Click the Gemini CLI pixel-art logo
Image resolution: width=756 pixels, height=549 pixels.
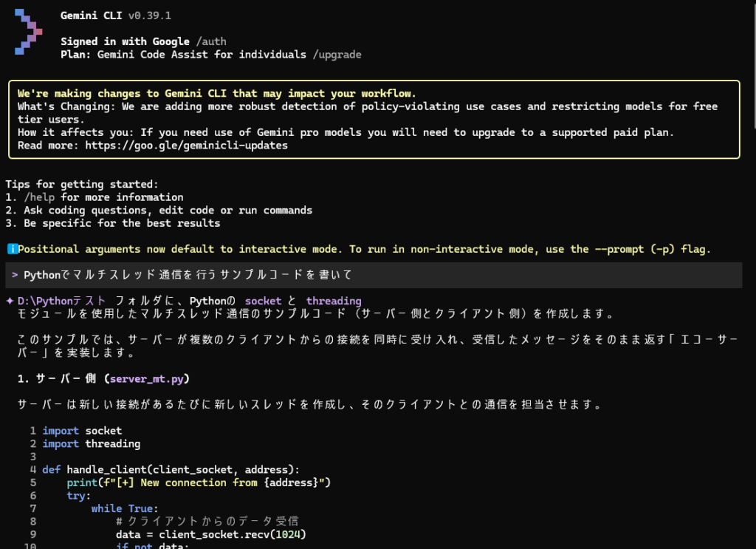click(x=28, y=33)
